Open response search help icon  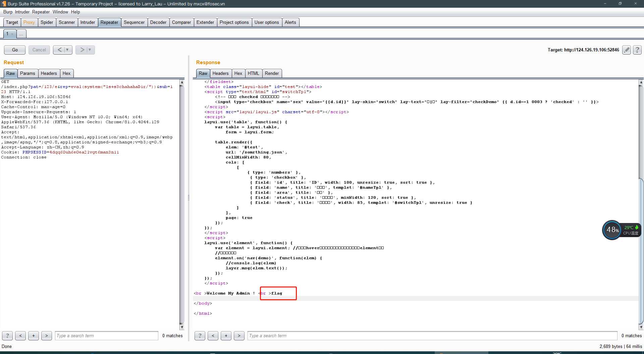[200, 336]
